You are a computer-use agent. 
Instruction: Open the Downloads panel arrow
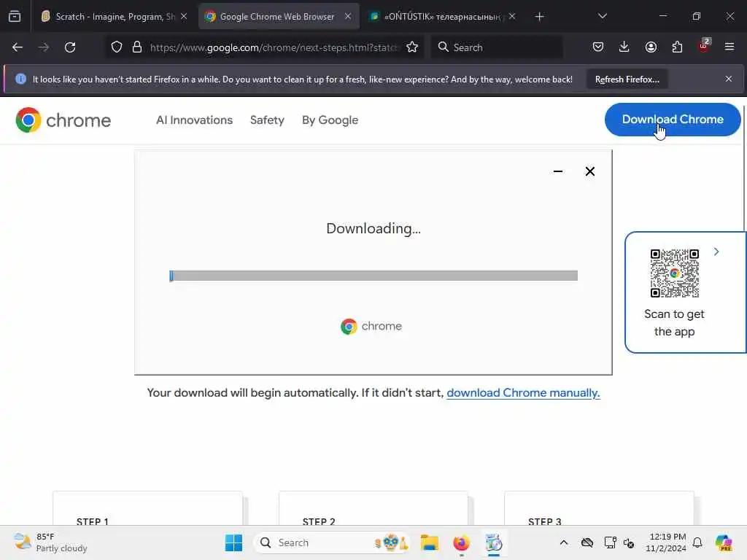(624, 47)
